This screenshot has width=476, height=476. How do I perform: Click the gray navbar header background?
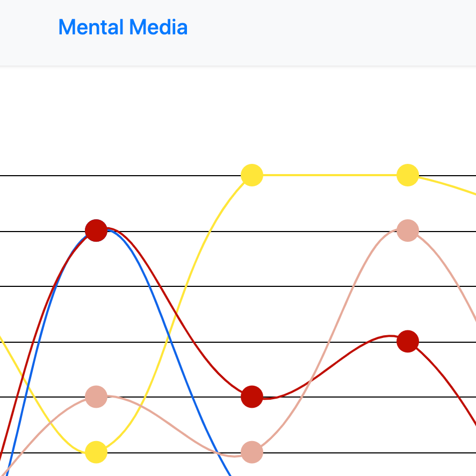pos(304,33)
